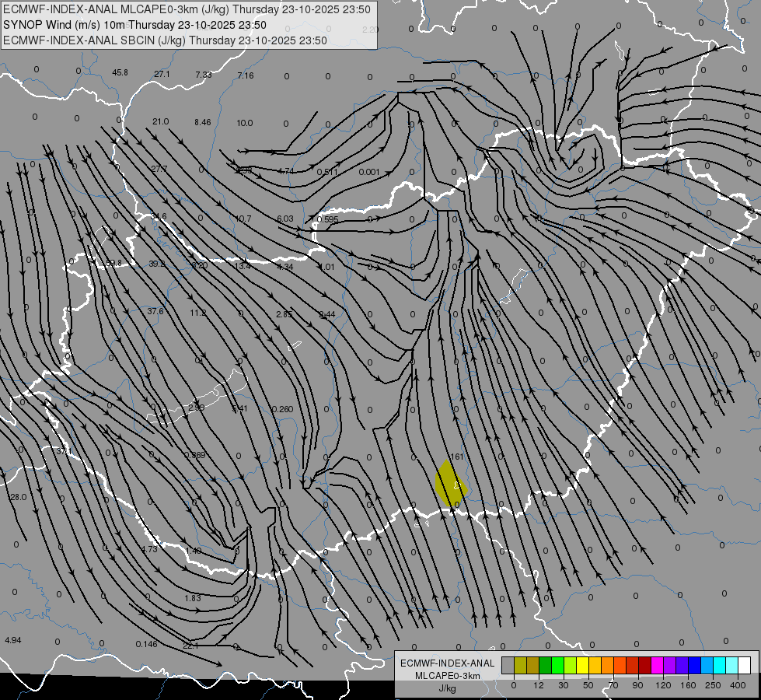Select the pure yellow legend swatch
This screenshot has width=761, height=700.
[x=582, y=665]
